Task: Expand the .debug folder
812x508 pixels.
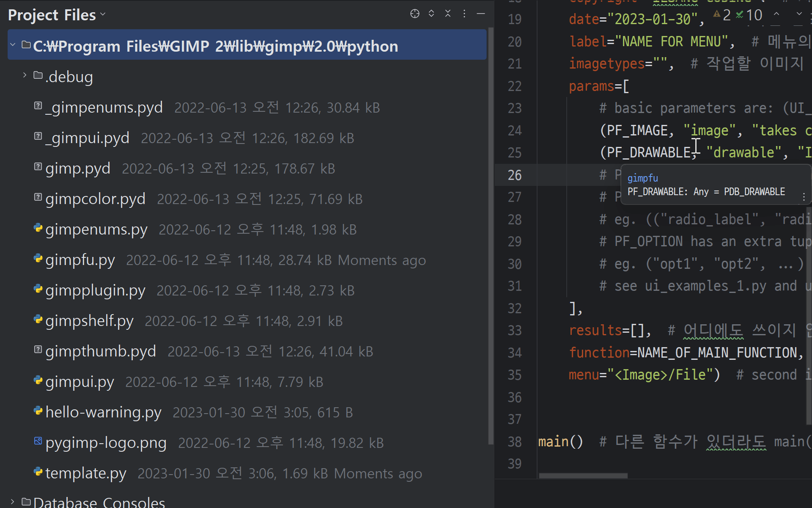Action: pos(25,75)
